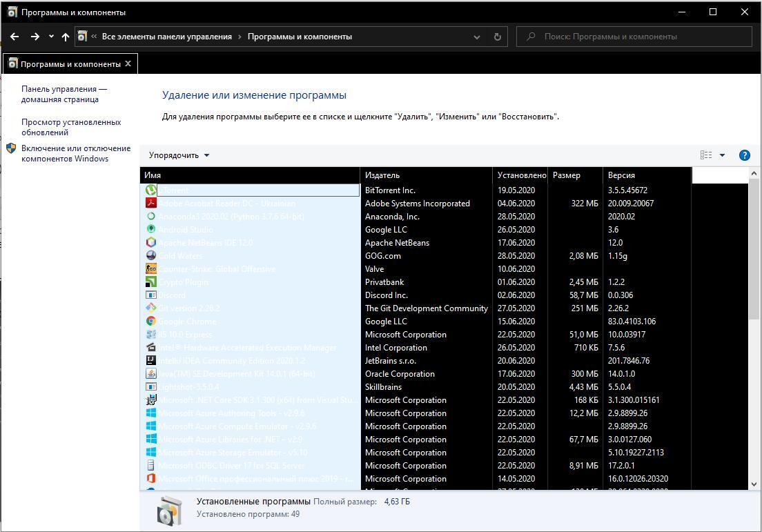Select the Lightshot-5.5.0.4 icon
Image resolution: width=762 pixels, height=532 pixels.
tap(151, 386)
